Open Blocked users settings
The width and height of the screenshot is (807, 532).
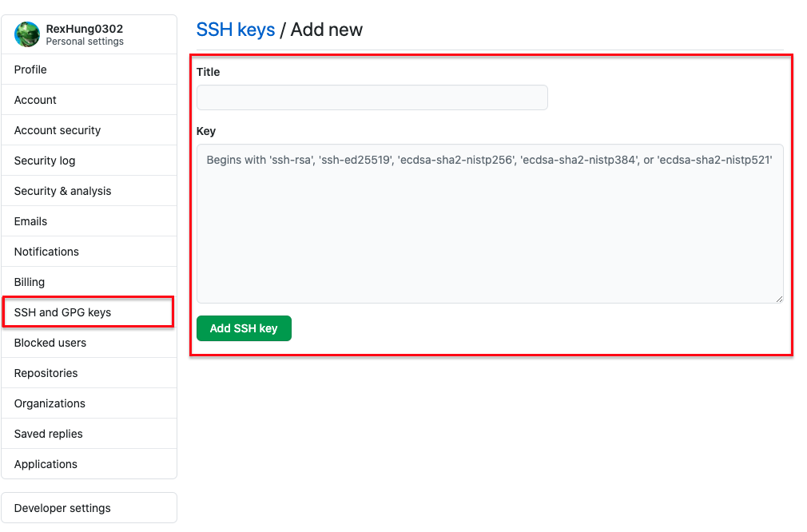[x=50, y=343]
